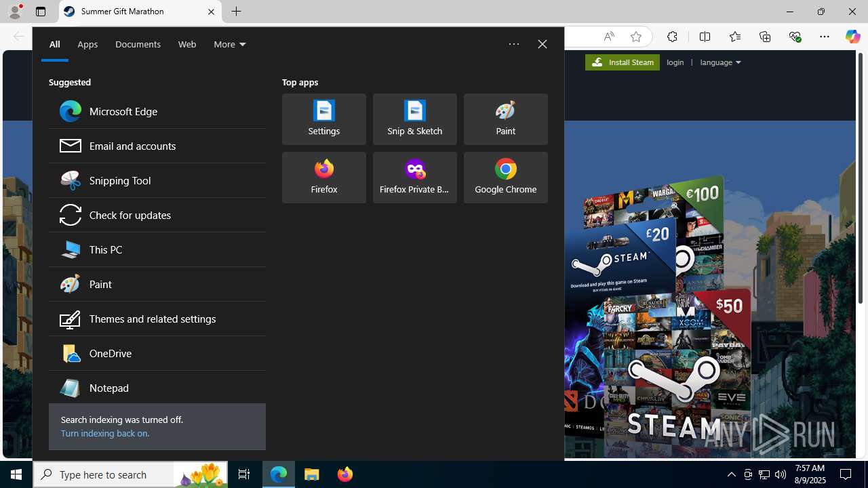Launch Notepad from suggestions
Image resolution: width=868 pixels, height=488 pixels.
click(157, 388)
